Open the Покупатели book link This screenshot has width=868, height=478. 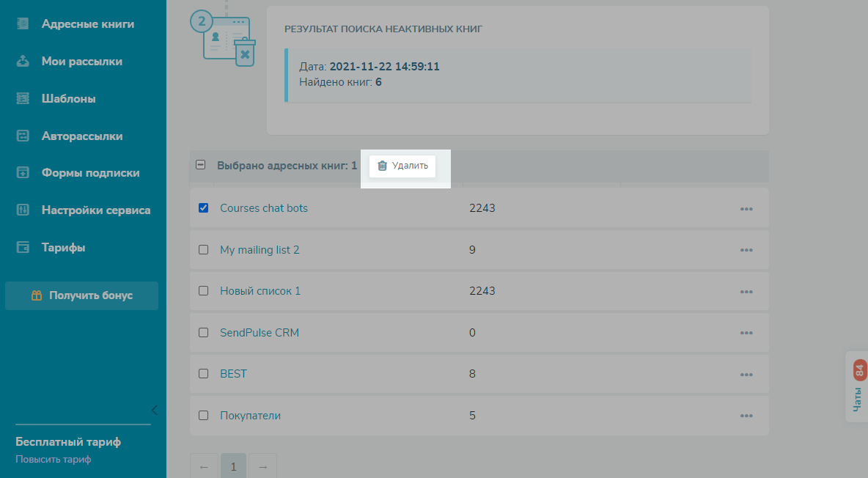(x=250, y=416)
